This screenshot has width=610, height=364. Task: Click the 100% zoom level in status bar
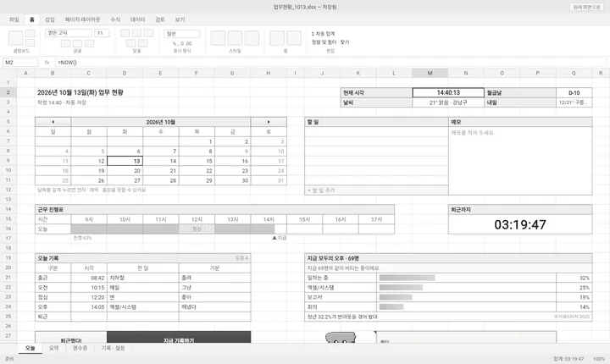[x=599, y=359]
